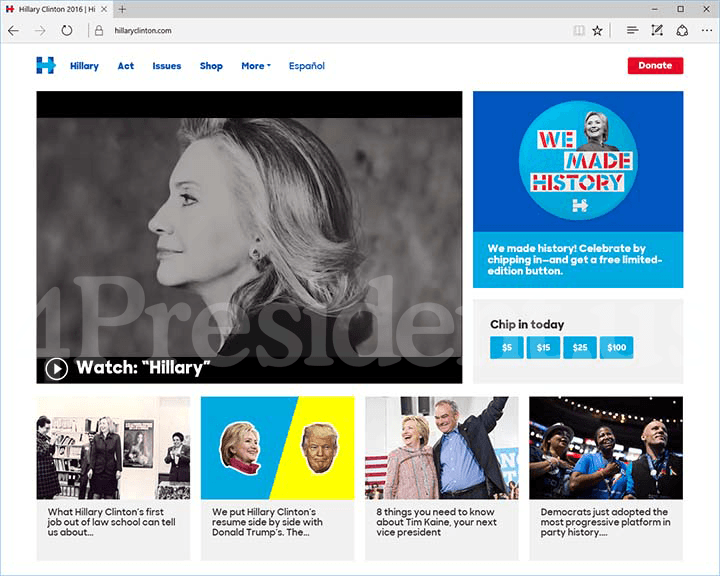Go back with the browser back arrow
Viewport: 720px width, 576px height.
pyautogui.click(x=13, y=31)
